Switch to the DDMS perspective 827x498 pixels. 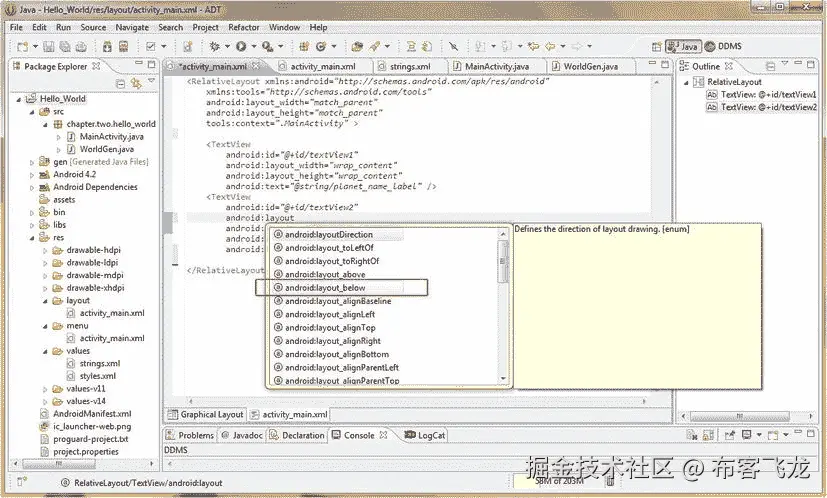pyautogui.click(x=723, y=46)
